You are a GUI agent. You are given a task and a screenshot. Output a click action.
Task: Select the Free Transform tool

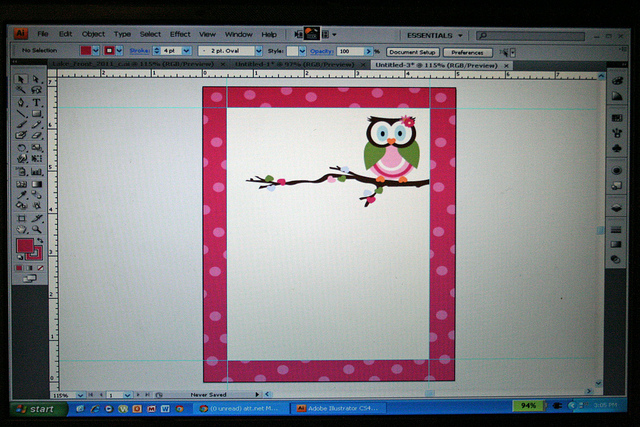[x=36, y=159]
